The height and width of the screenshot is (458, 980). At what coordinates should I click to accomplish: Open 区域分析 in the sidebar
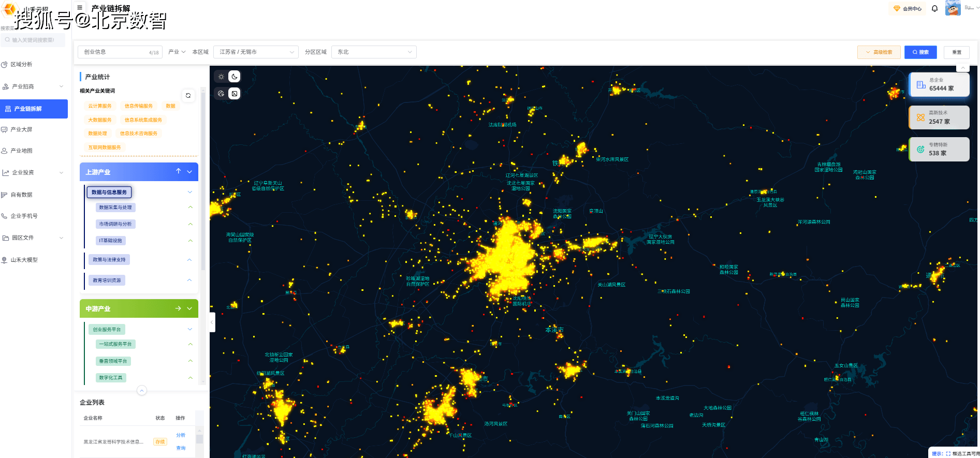point(22,64)
